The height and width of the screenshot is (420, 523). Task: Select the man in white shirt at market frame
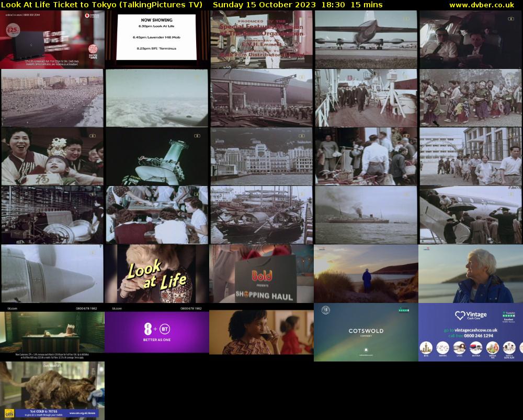pyautogui.click(x=366, y=157)
